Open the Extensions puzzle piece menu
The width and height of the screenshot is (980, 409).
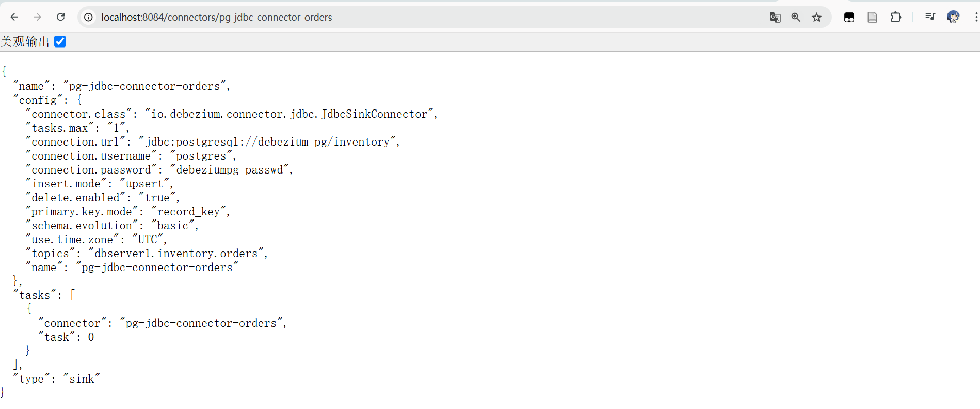pos(896,17)
